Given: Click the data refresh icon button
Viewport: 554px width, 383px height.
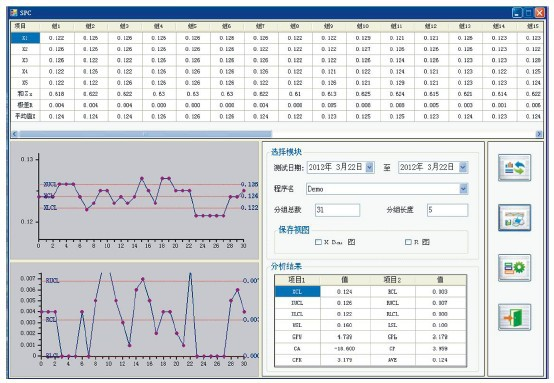Looking at the screenshot, I should [514, 167].
